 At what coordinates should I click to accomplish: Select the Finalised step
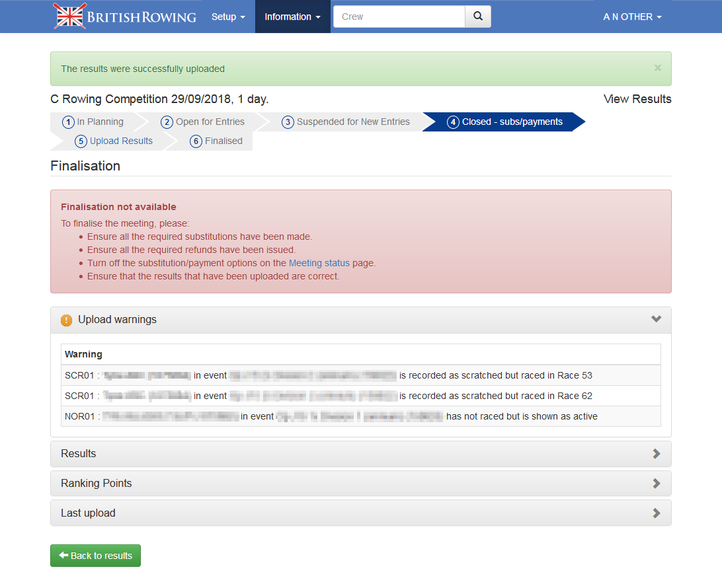[x=217, y=141]
